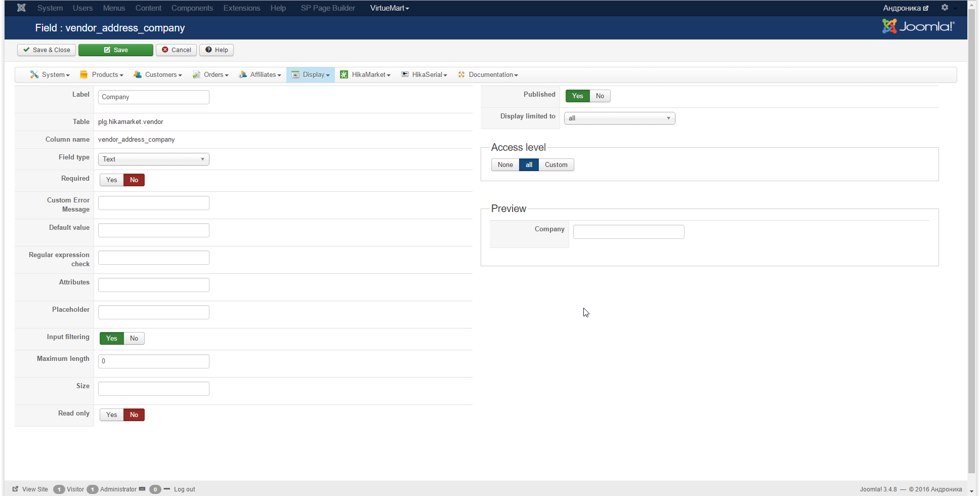This screenshot has width=980, height=496.
Task: Click the Placeholder input field
Action: (x=154, y=312)
